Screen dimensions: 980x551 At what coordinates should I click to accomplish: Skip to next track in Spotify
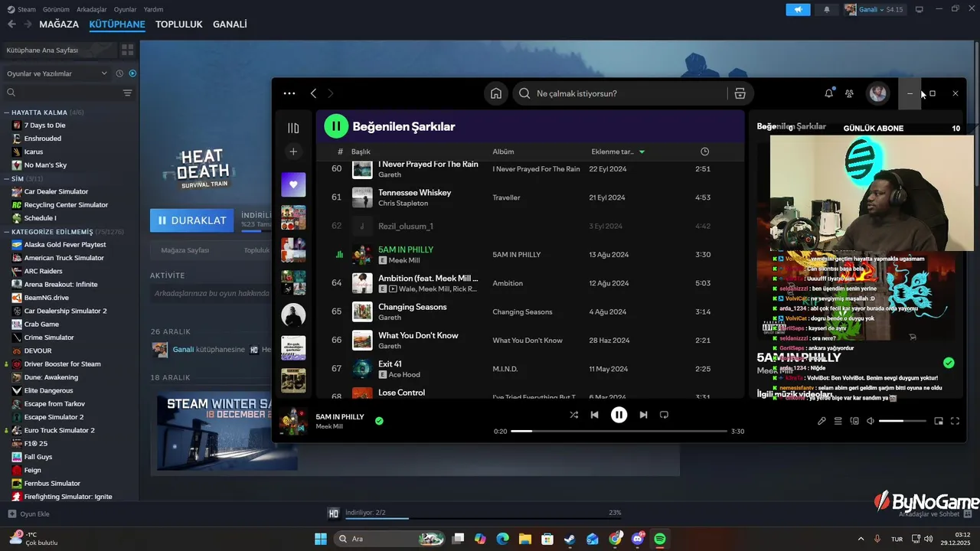643,415
